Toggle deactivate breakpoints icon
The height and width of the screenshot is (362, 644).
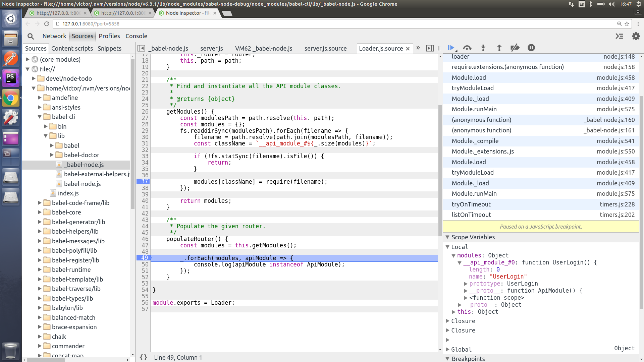(515, 48)
